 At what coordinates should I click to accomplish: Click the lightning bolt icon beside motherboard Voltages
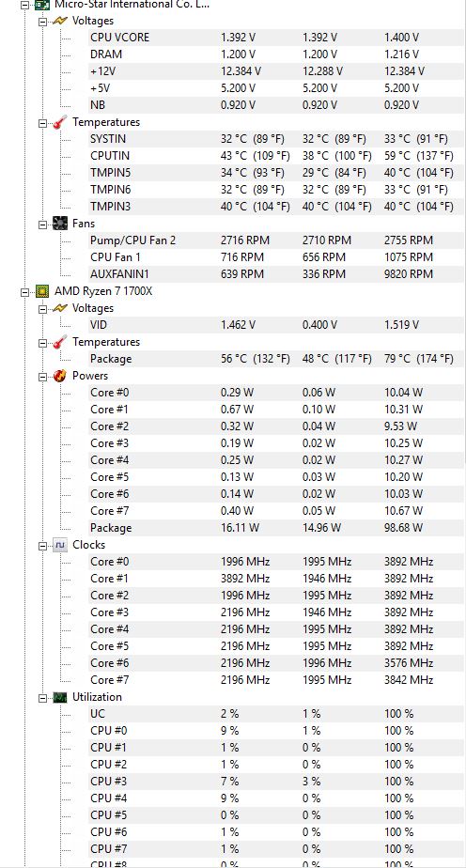[x=59, y=21]
